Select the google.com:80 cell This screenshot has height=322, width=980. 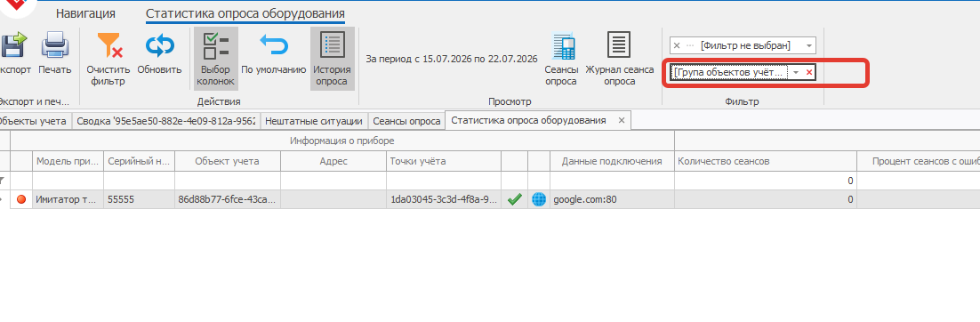click(612, 199)
